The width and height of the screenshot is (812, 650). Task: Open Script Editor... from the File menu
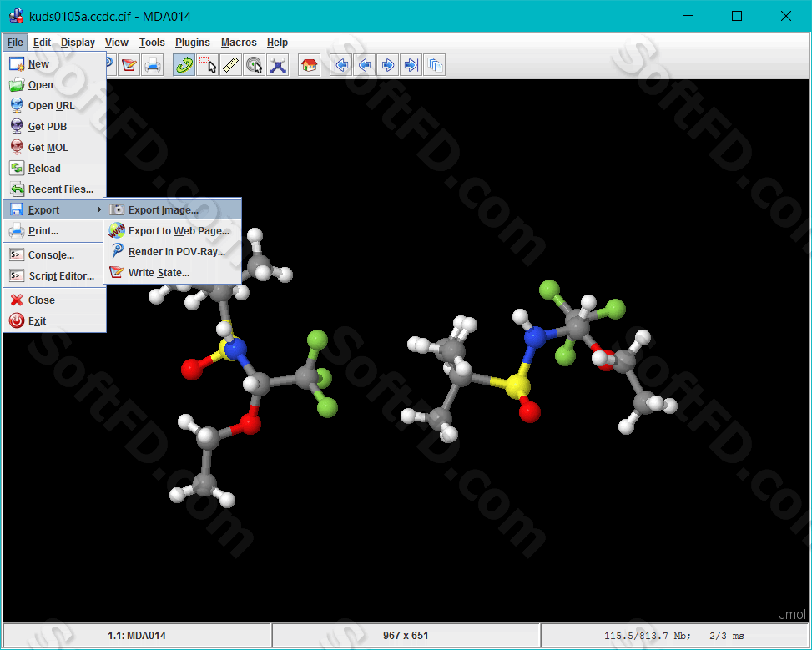(55, 275)
